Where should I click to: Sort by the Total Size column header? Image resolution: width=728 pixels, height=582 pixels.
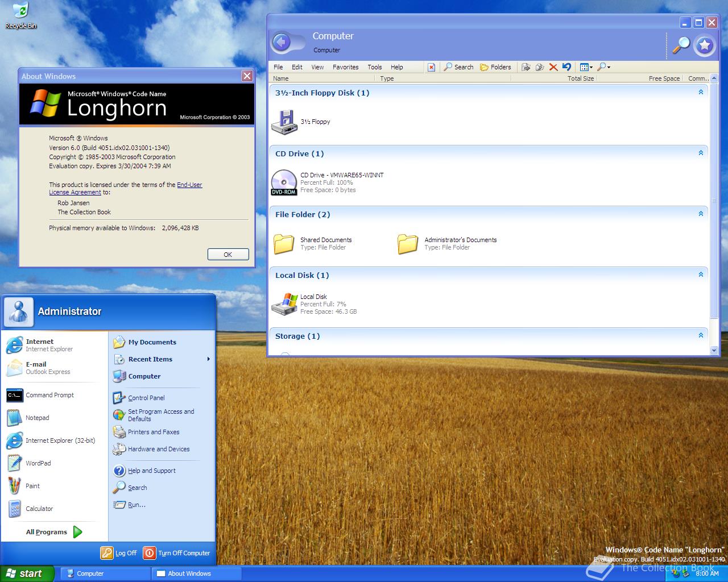(x=554, y=78)
